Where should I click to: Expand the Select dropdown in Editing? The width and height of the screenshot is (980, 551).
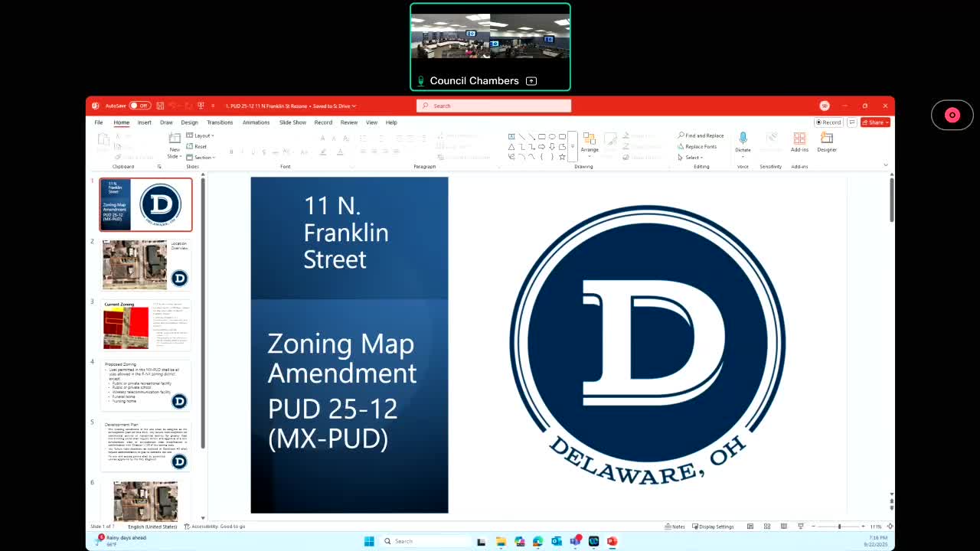tap(690, 157)
